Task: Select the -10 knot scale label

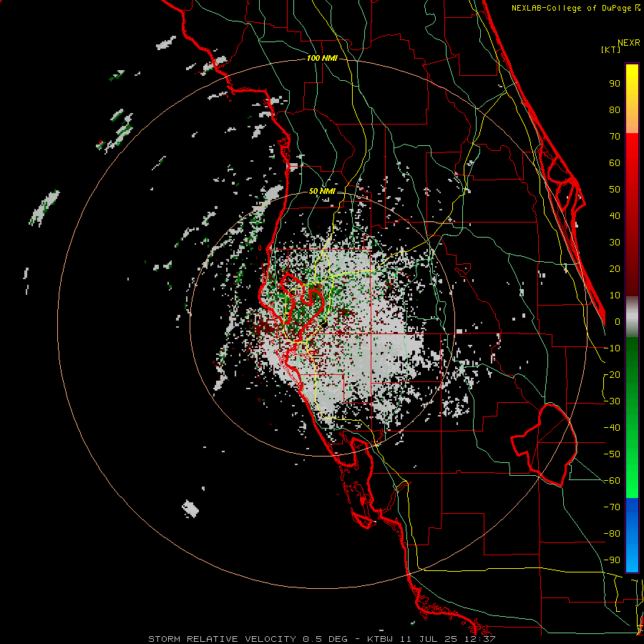Action: tap(612, 348)
